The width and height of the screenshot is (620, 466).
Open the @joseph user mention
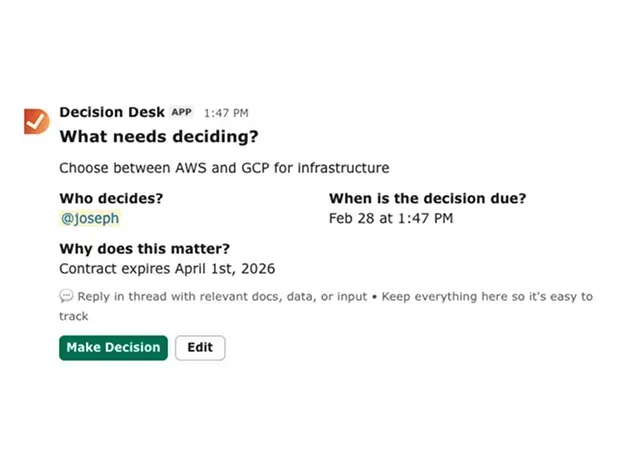tap(88, 218)
